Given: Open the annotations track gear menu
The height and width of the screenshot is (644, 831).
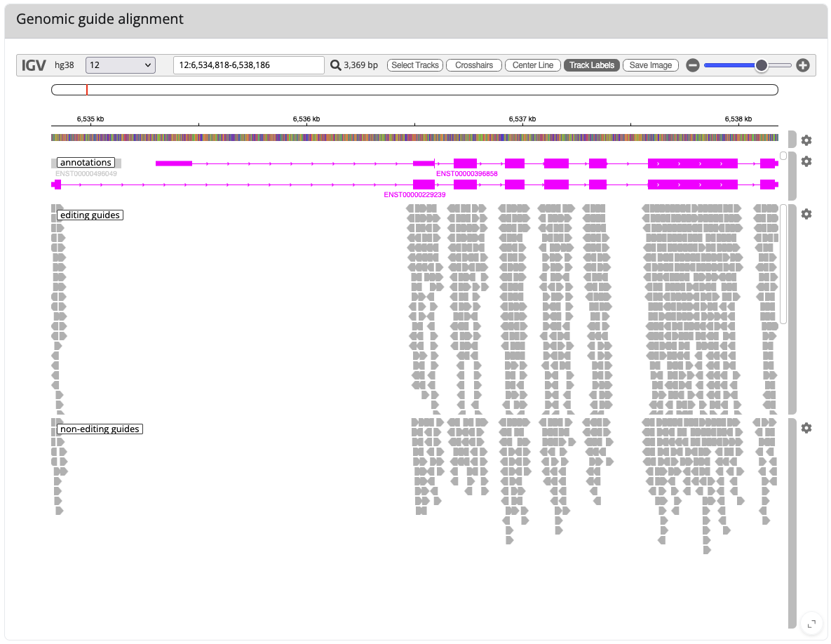Looking at the screenshot, I should [806, 161].
